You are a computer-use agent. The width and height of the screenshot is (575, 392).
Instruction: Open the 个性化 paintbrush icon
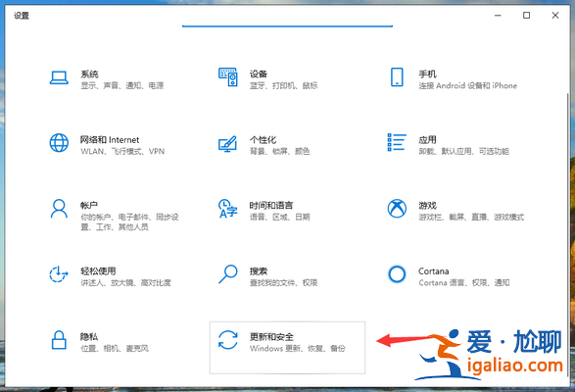(x=227, y=144)
